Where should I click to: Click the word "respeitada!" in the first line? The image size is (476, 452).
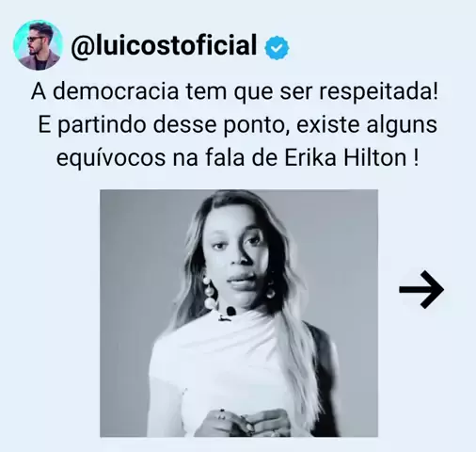click(378, 93)
